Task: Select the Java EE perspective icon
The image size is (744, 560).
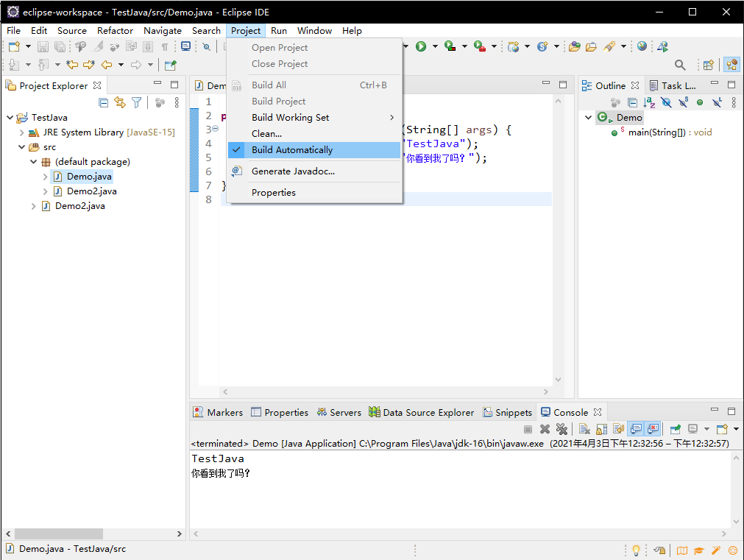Action: [732, 65]
